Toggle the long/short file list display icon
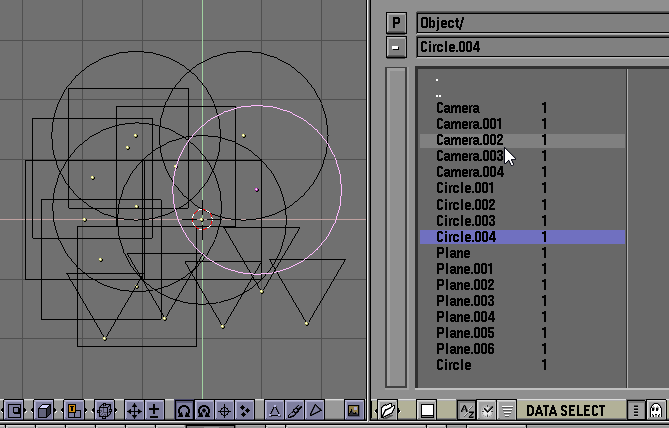This screenshot has height=428, width=669. (635, 411)
